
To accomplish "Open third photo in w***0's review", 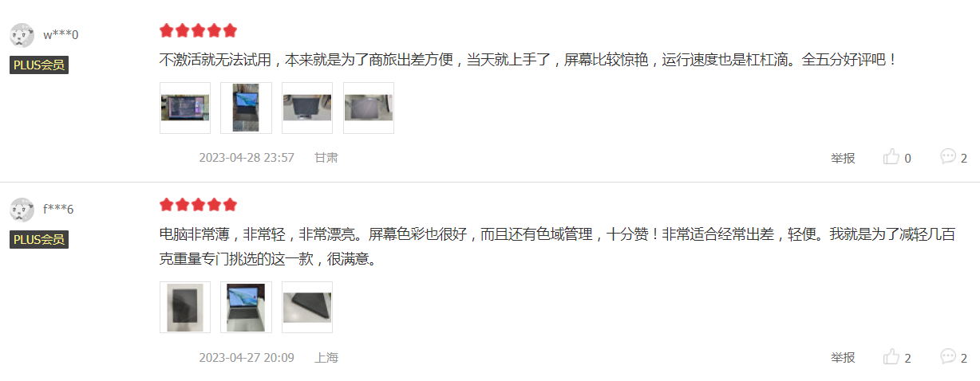I will (307, 108).
